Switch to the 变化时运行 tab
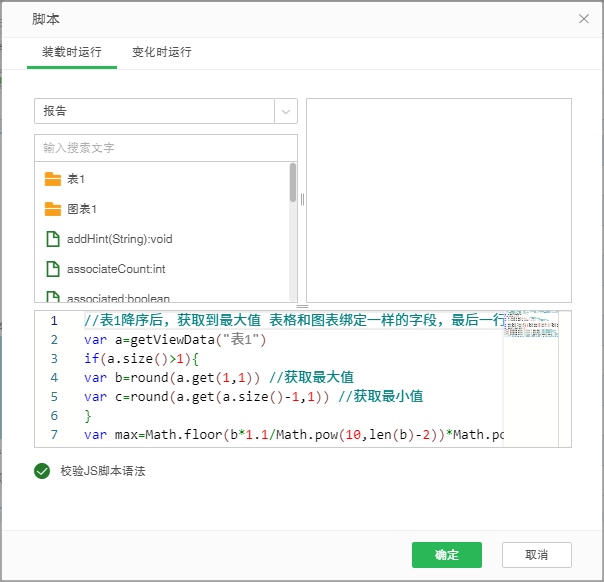604x582 pixels. (162, 52)
